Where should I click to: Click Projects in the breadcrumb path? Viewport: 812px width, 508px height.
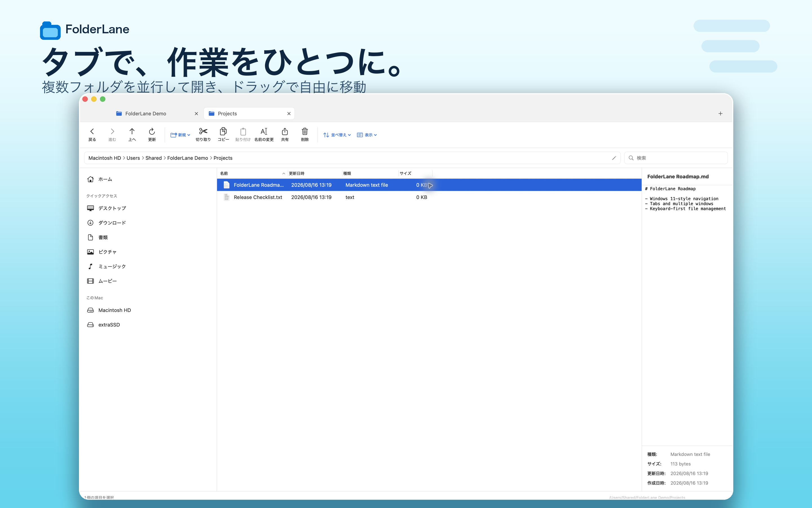coord(223,158)
